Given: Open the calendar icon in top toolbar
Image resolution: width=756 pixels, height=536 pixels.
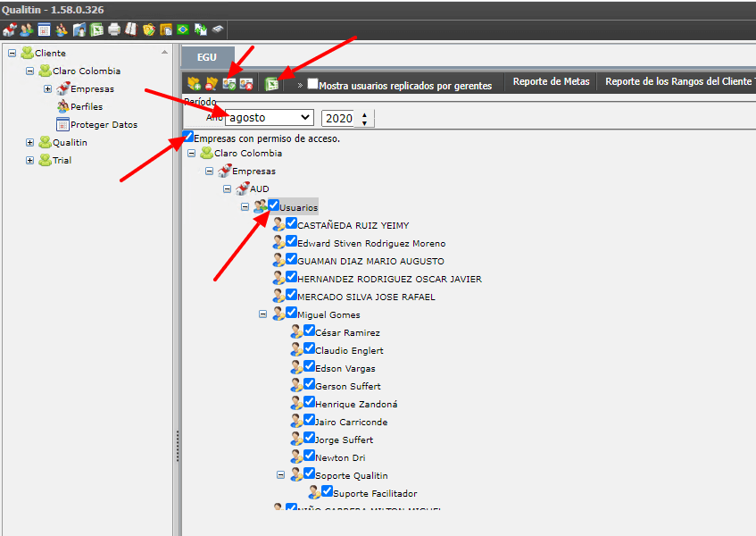Looking at the screenshot, I should coord(44,29).
